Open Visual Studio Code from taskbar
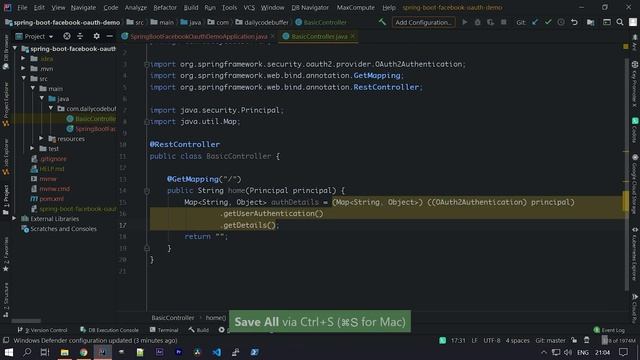Viewport: 640px width, 360px height. [x=217, y=352]
